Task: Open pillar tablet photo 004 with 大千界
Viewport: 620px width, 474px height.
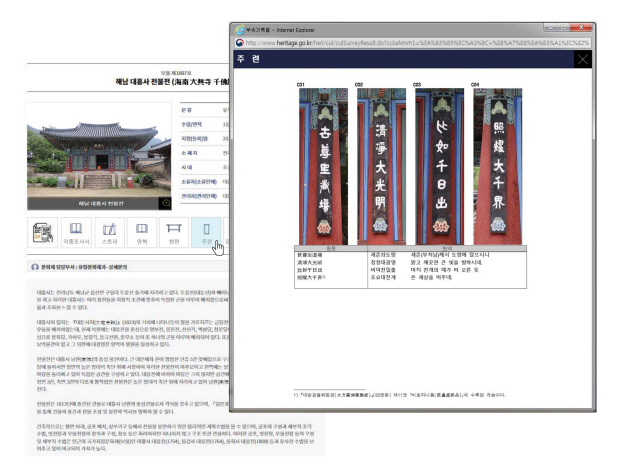Action: click(x=498, y=166)
